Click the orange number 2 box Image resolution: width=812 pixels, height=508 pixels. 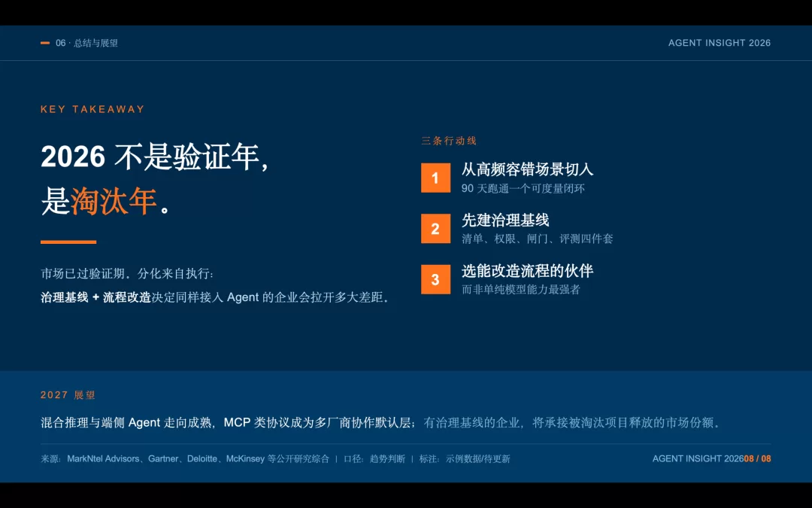click(435, 229)
